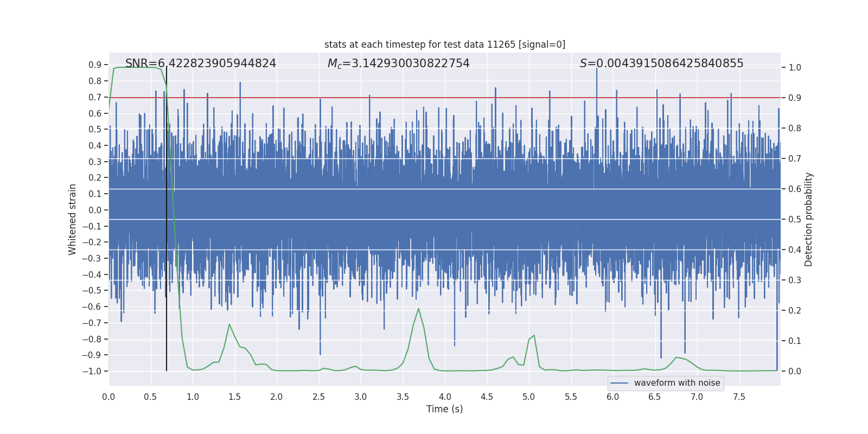The width and height of the screenshot is (868, 434).
Task: Select the S=0.0043915086425840855 annotation
Action: [662, 63]
